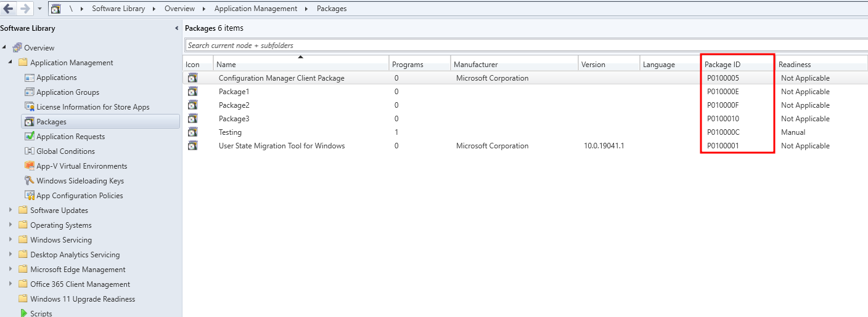This screenshot has width=868, height=317.
Task: Click User State Migration Tool row icon
Action: (x=193, y=146)
